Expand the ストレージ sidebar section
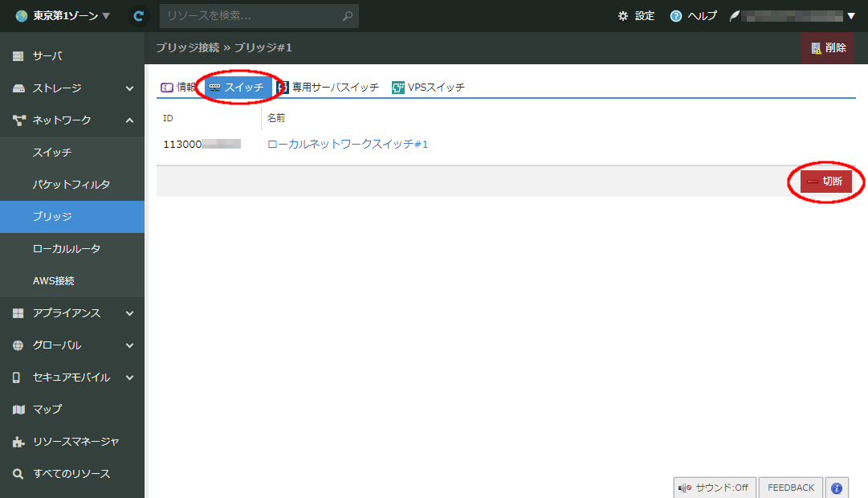Image resolution: width=868 pixels, height=498 pixels. pyautogui.click(x=129, y=88)
